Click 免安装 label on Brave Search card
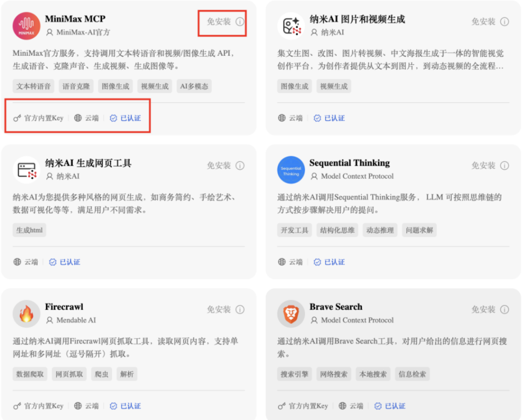This screenshot has width=528, height=420. click(x=484, y=309)
